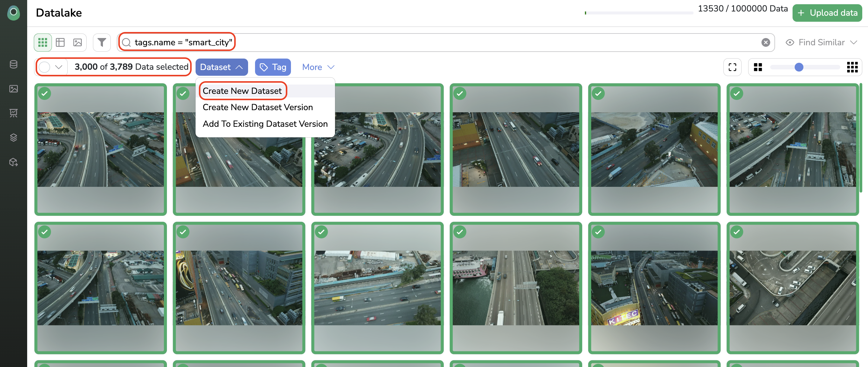Switch to grid view icon
Screen dimensions: 868x367
coord(43,43)
